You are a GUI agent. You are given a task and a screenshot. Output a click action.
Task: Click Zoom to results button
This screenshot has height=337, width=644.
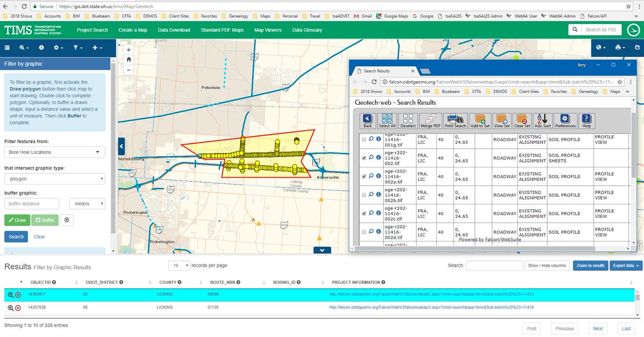pyautogui.click(x=590, y=265)
